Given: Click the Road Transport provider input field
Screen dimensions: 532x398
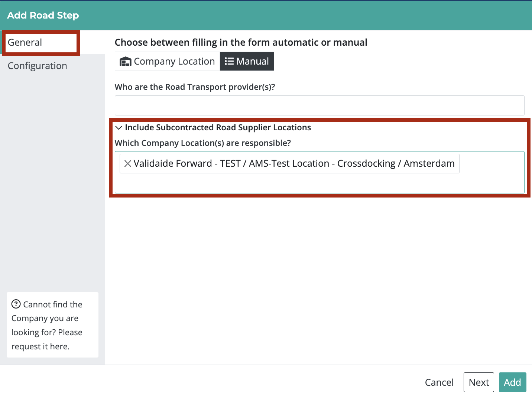Looking at the screenshot, I should click(319, 105).
